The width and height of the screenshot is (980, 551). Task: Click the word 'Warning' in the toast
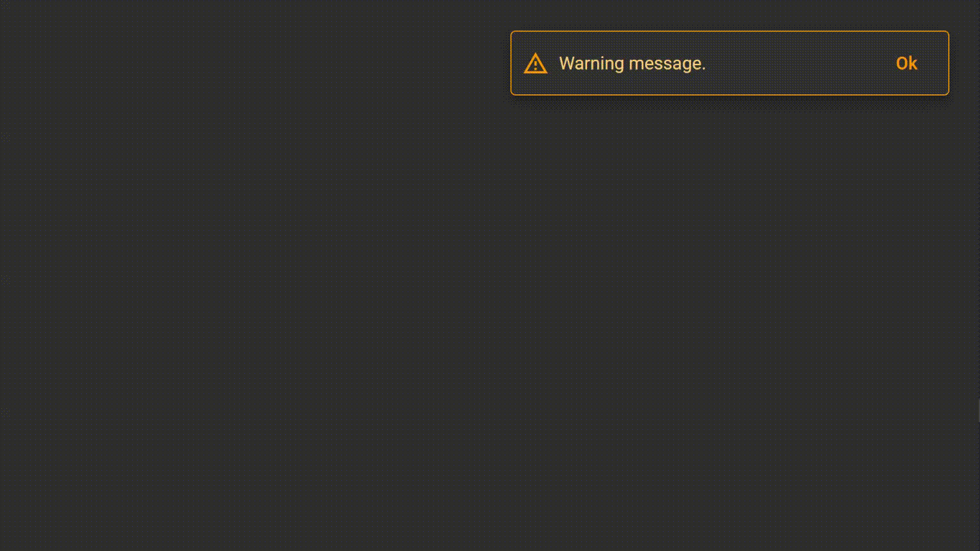coord(591,63)
